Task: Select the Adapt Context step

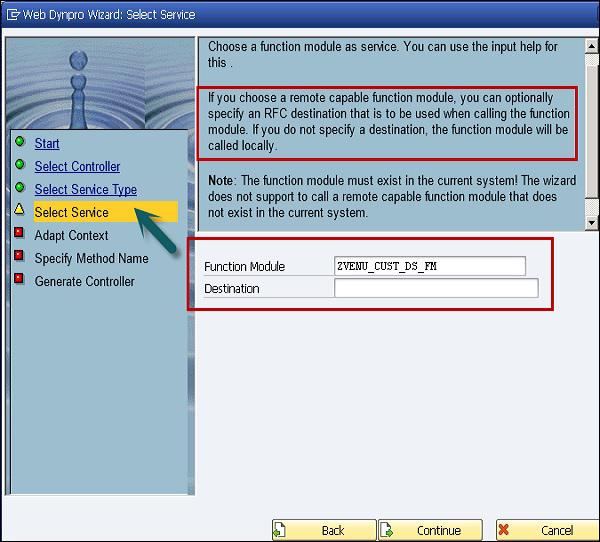Action: (x=71, y=235)
